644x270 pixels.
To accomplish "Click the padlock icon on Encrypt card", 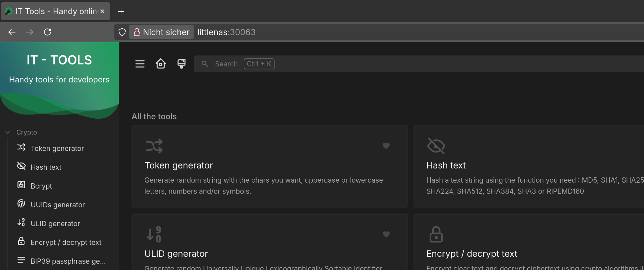I will (x=436, y=234).
